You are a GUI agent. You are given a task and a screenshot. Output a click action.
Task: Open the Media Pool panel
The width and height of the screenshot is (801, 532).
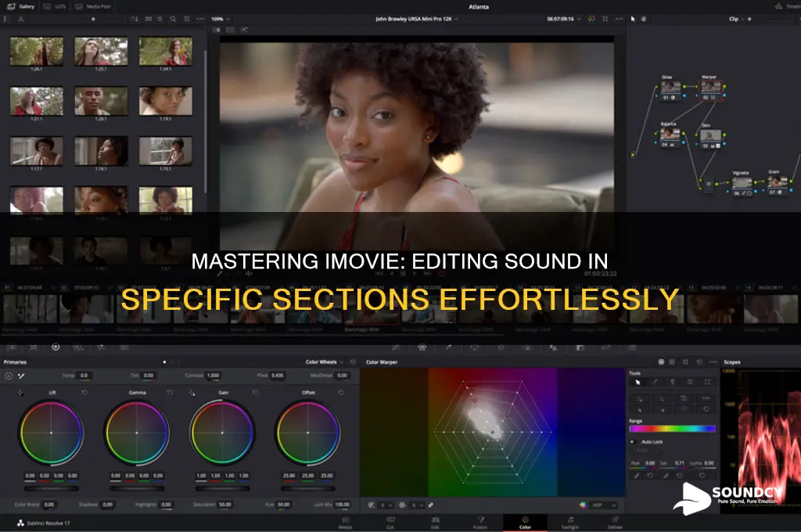coord(93,6)
